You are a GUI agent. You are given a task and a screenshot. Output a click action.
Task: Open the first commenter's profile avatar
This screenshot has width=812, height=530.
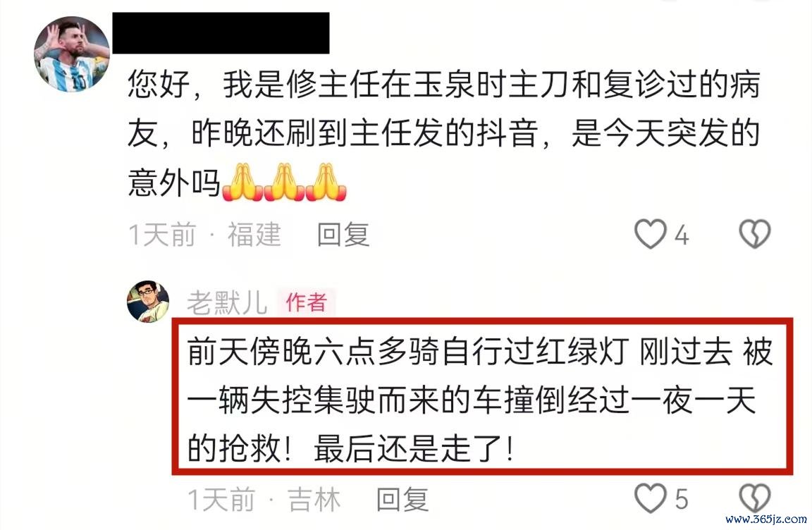click(x=71, y=54)
